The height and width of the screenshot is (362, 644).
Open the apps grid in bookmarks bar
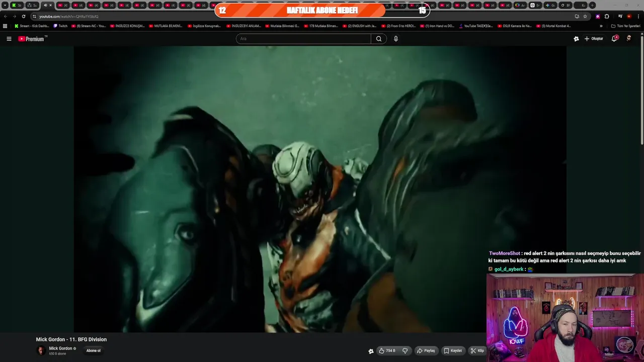(5, 26)
